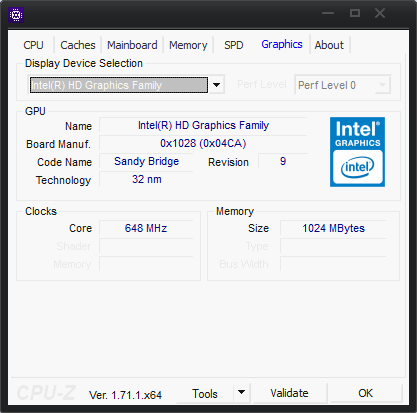Click the Intel Graphics logo badge

pyautogui.click(x=357, y=152)
